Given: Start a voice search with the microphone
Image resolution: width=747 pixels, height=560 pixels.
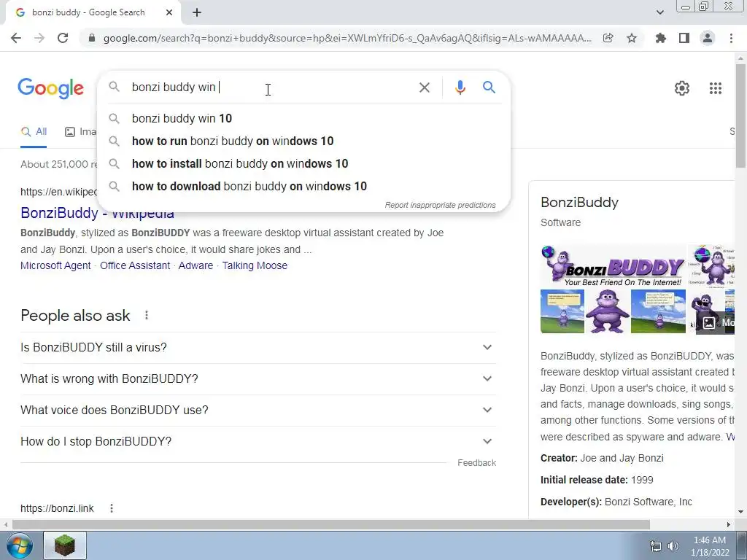Looking at the screenshot, I should (460, 87).
